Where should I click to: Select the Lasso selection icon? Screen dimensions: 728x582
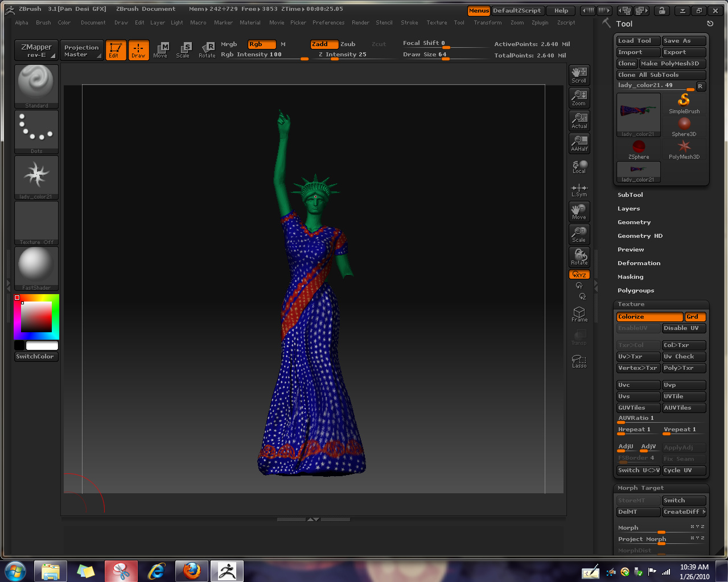click(x=579, y=361)
